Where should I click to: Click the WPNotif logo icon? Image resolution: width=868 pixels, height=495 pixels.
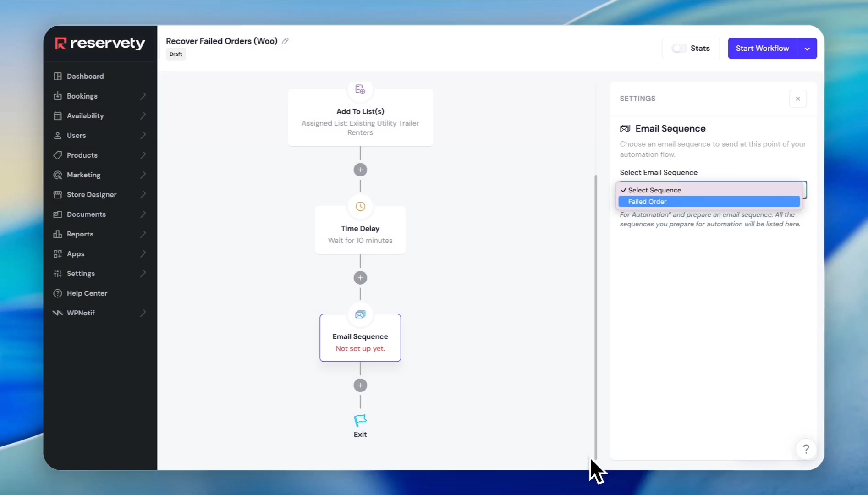click(57, 313)
